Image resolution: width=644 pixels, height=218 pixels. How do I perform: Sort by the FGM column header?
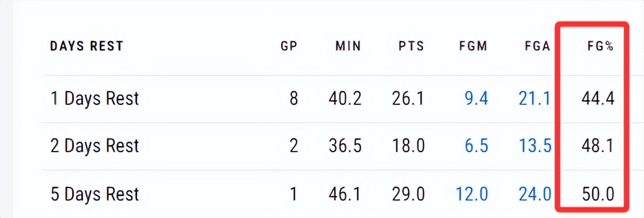click(x=473, y=46)
